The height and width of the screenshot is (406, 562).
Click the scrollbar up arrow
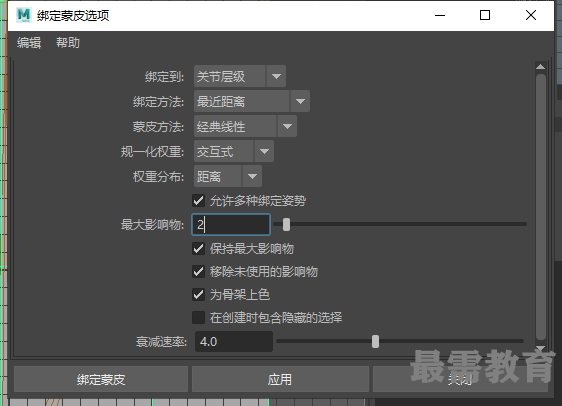click(540, 67)
